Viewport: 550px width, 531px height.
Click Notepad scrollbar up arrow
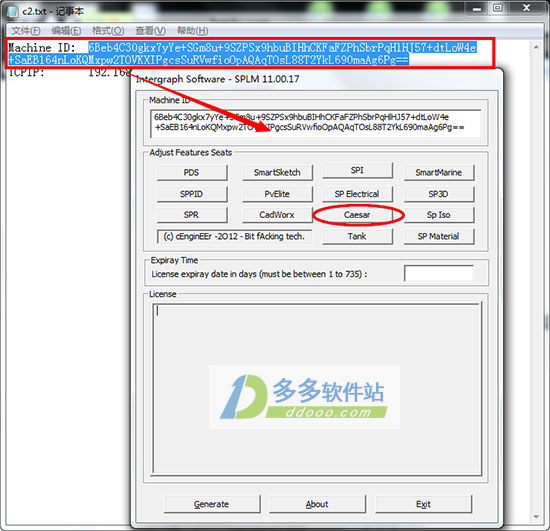pos(536,47)
